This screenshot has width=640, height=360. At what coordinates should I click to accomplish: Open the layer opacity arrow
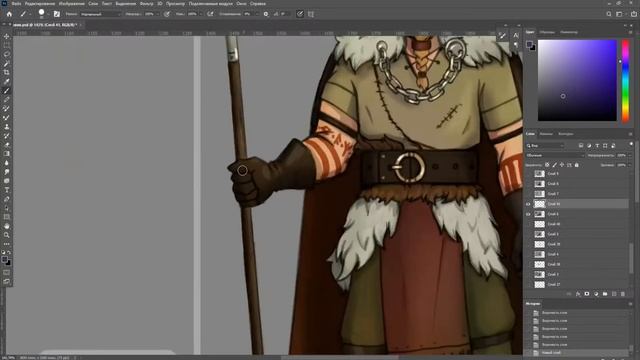(x=629, y=156)
